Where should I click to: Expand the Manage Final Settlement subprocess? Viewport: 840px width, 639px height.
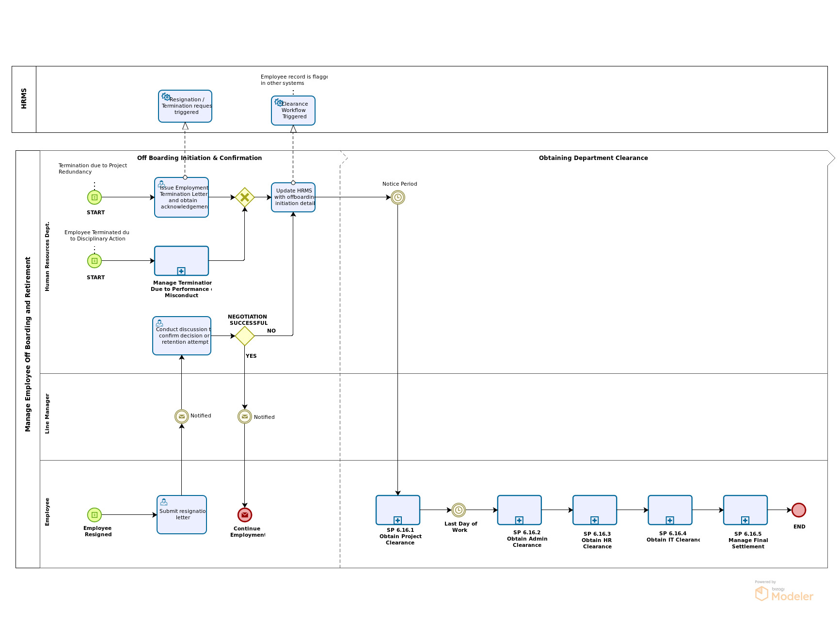tap(745, 520)
